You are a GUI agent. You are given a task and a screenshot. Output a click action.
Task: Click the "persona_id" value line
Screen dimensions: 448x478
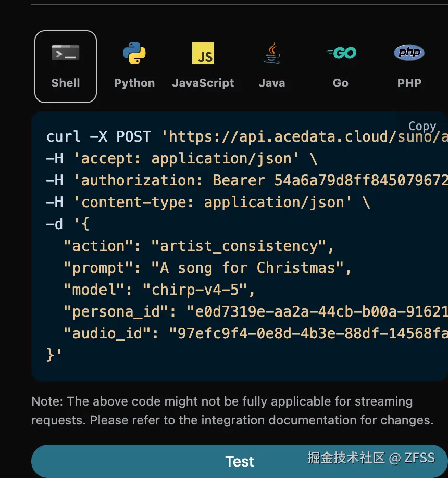click(256, 311)
